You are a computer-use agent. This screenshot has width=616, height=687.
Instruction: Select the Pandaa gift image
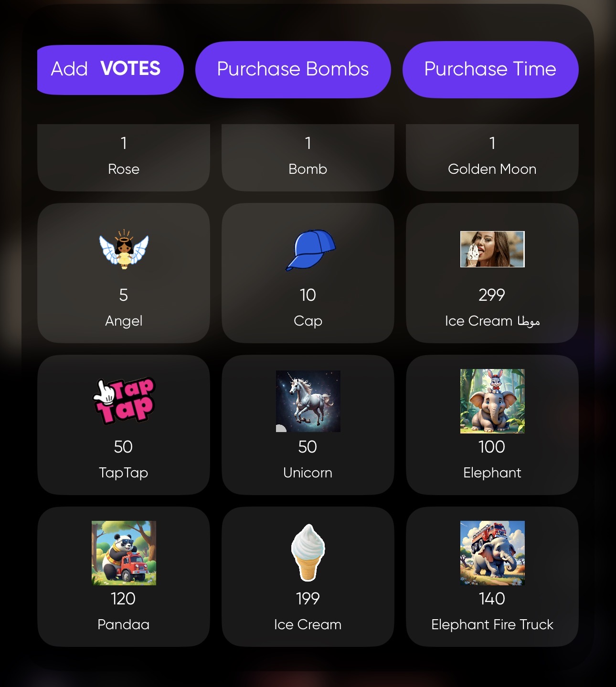pyautogui.click(x=124, y=553)
